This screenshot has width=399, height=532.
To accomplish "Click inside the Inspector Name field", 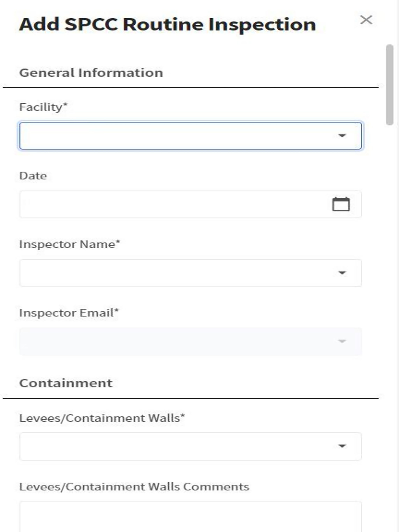I will click(190, 273).
